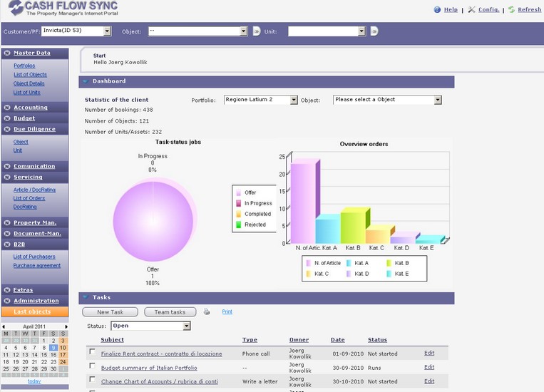Click the today link under calendar
This screenshot has width=544, height=392.
pyautogui.click(x=34, y=381)
